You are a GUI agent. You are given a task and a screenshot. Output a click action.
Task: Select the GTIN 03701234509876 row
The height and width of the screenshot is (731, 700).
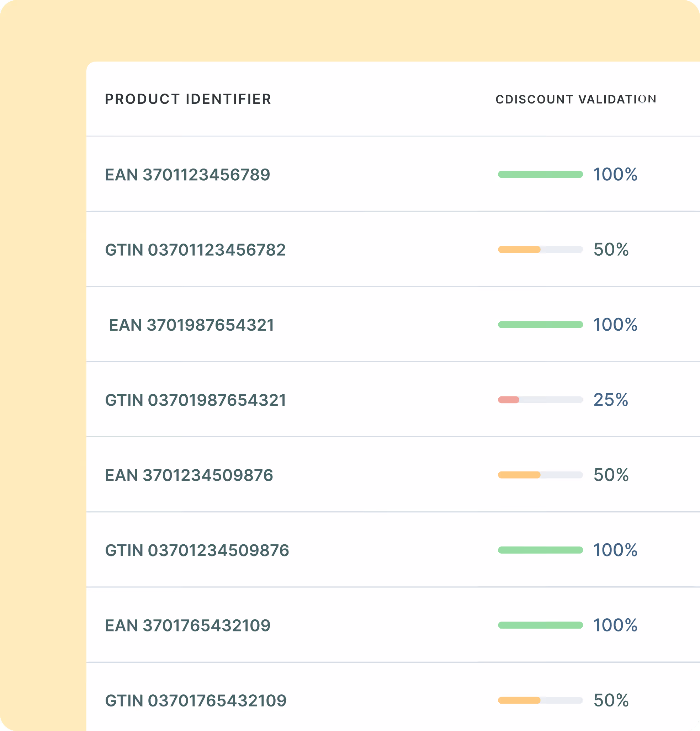coord(393,550)
